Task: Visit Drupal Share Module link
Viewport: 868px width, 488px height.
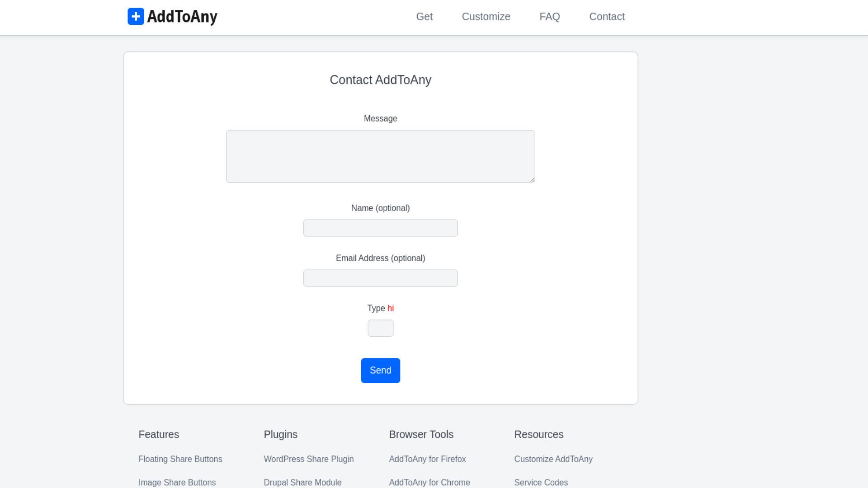Action: point(302,483)
